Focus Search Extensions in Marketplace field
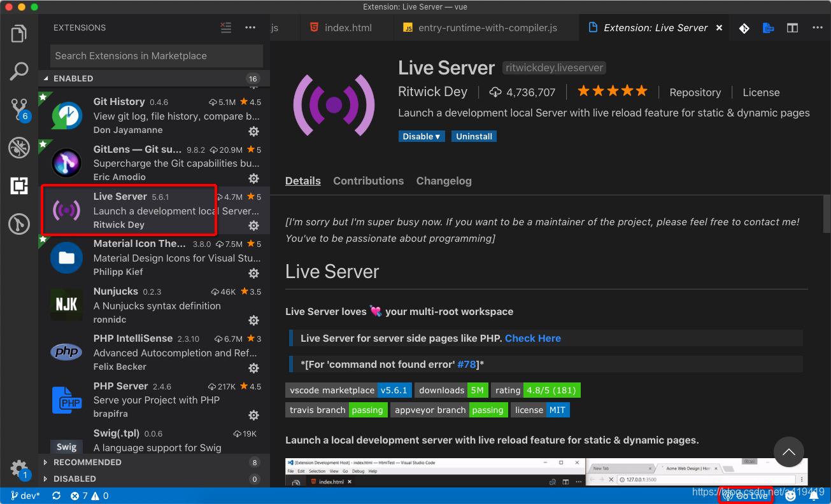Viewport: 831px width, 504px height. [x=157, y=55]
